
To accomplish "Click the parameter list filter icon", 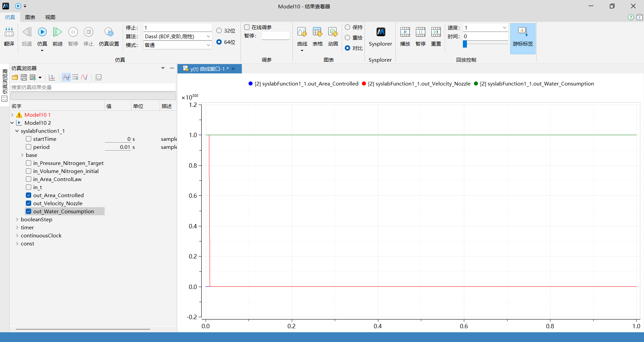I will [x=75, y=77].
